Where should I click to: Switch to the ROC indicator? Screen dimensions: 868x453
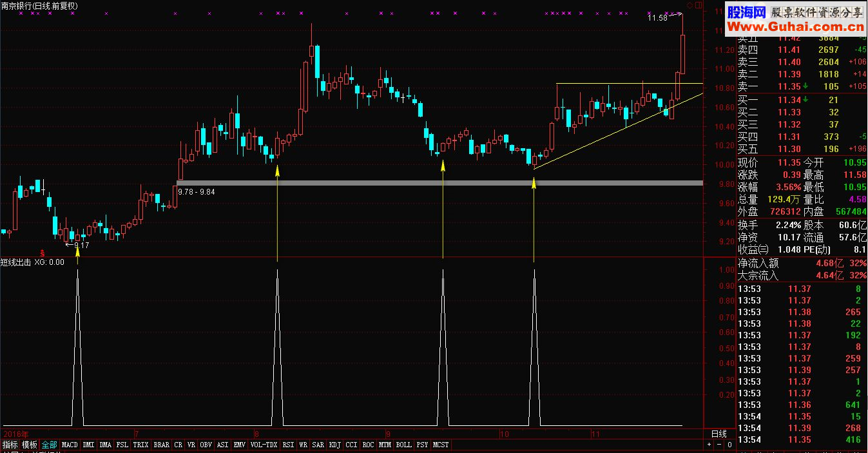[369, 445]
